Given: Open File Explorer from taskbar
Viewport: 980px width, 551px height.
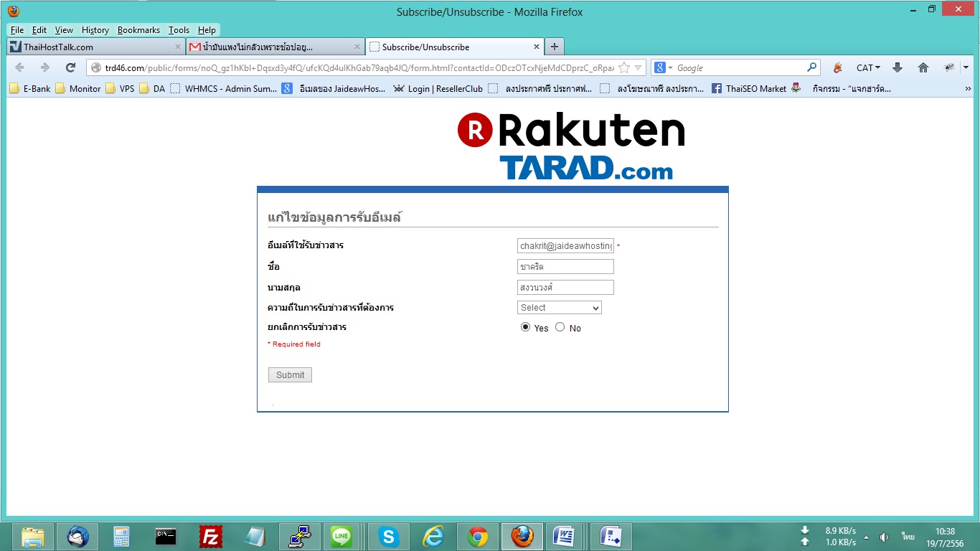Looking at the screenshot, I should (34, 537).
